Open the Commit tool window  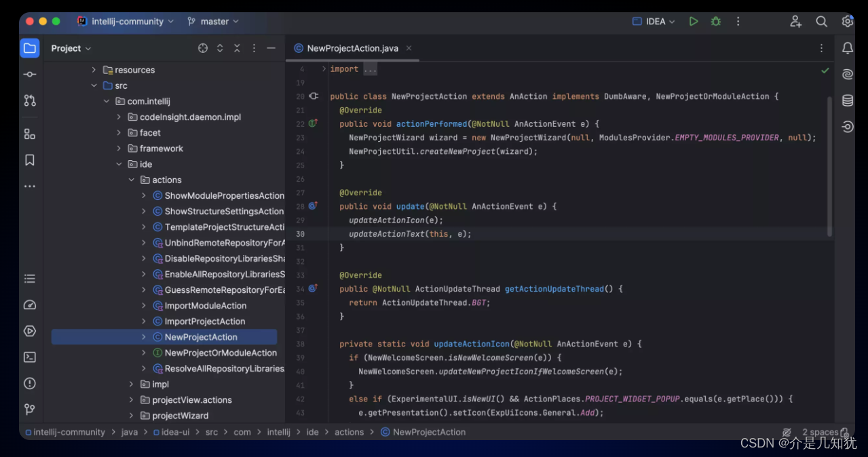pos(30,74)
